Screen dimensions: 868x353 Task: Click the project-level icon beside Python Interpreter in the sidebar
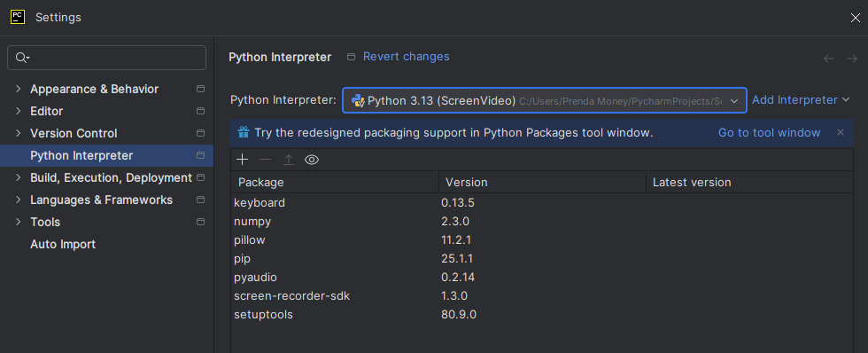200,155
